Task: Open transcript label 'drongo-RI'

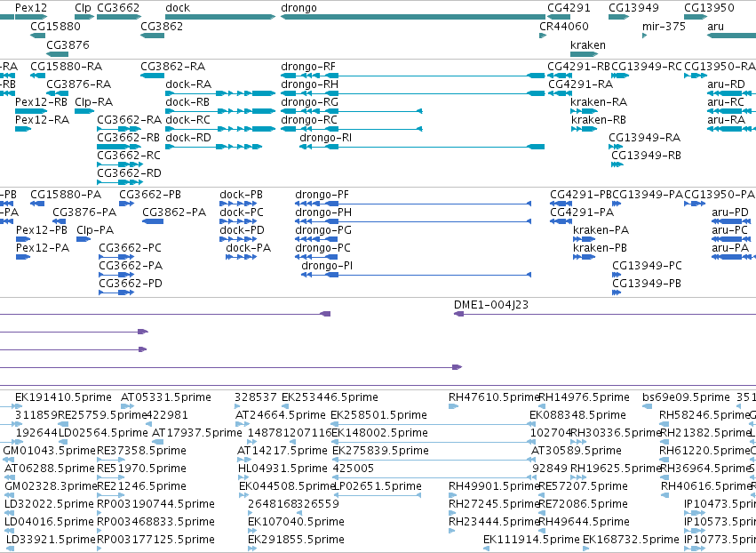Action: (325, 138)
